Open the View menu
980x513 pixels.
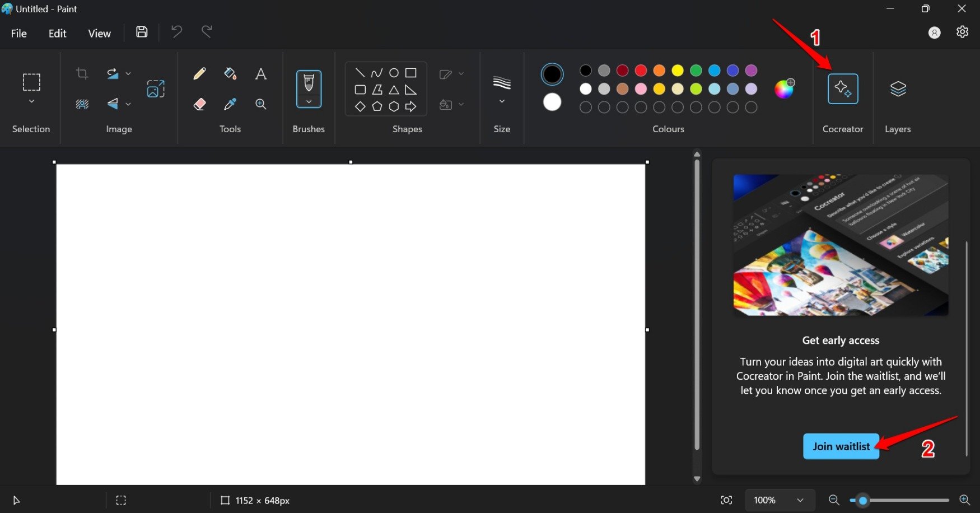(x=99, y=33)
